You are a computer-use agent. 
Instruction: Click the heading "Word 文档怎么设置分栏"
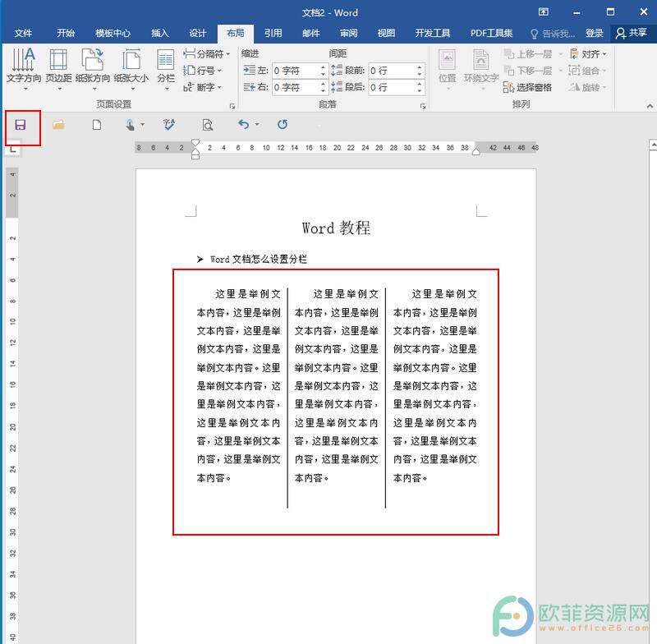(259, 260)
